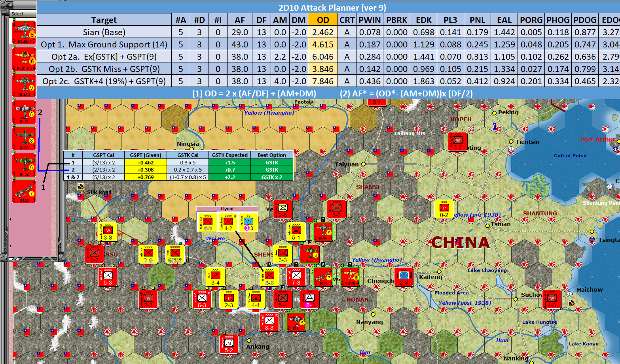Select Ki-49-II bomber in Select panel
Screen dimensions: 620x364
coord(24,32)
